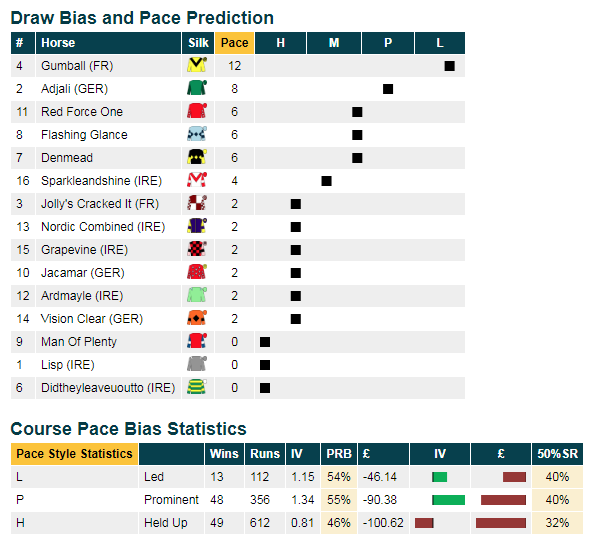The height and width of the screenshot is (542, 606).
Task: Select Ardmayle's light green silk icon
Action: tap(197, 295)
